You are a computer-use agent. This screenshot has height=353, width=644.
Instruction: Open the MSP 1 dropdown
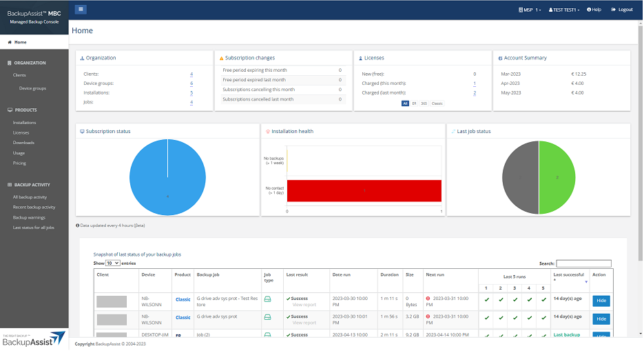(x=530, y=10)
